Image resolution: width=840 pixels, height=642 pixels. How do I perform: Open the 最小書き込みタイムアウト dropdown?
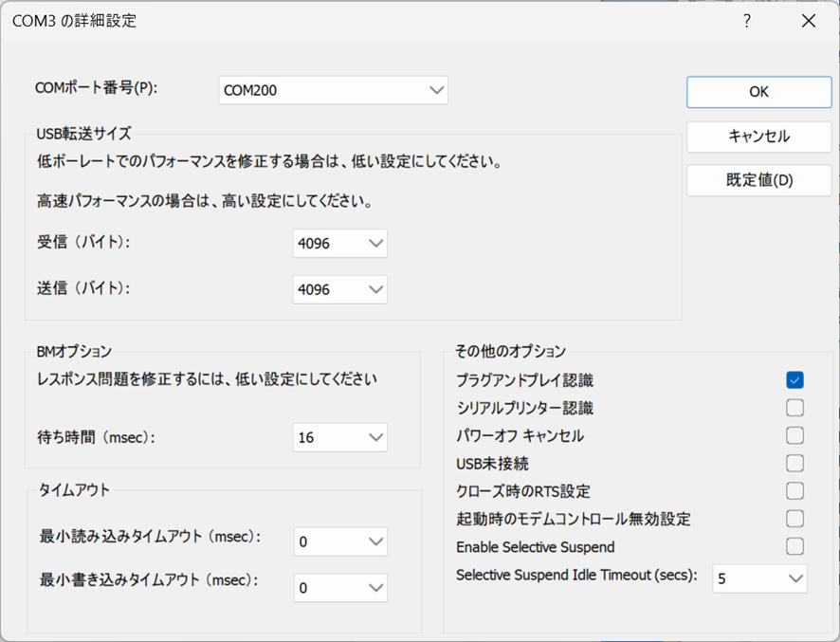pos(339,588)
